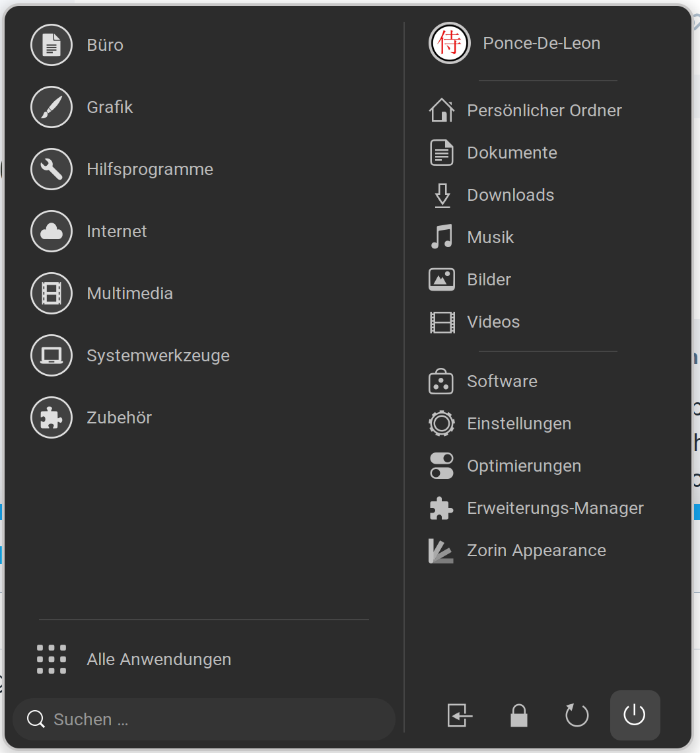Open Persönlicher Ordner

pos(544,110)
